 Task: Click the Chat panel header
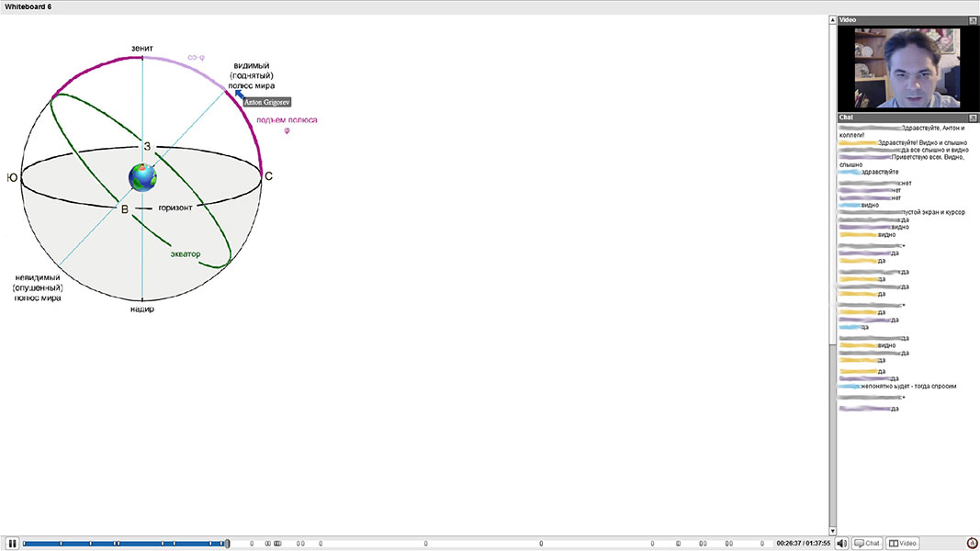pyautogui.click(x=900, y=118)
